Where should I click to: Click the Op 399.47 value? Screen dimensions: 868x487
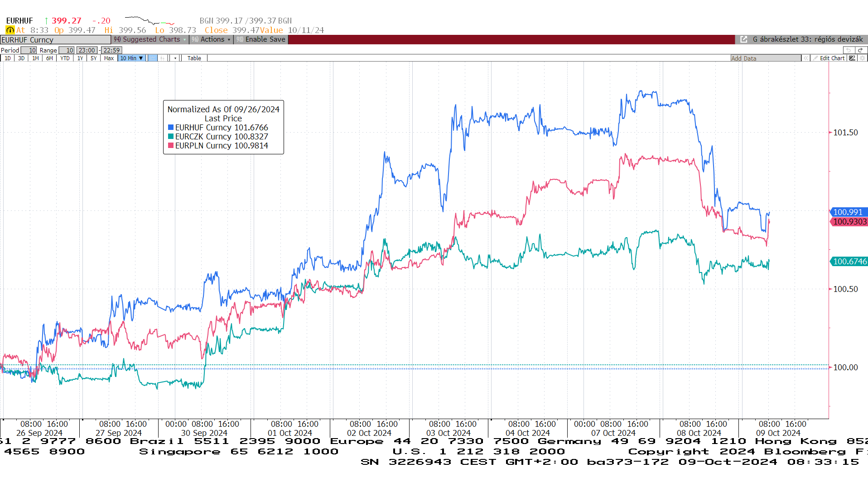[x=75, y=30]
